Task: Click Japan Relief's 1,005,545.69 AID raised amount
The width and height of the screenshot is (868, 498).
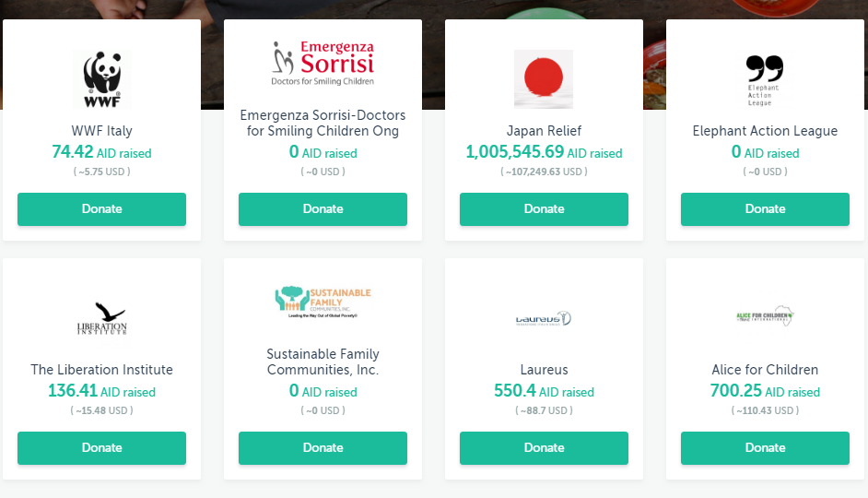Action: tap(515, 152)
